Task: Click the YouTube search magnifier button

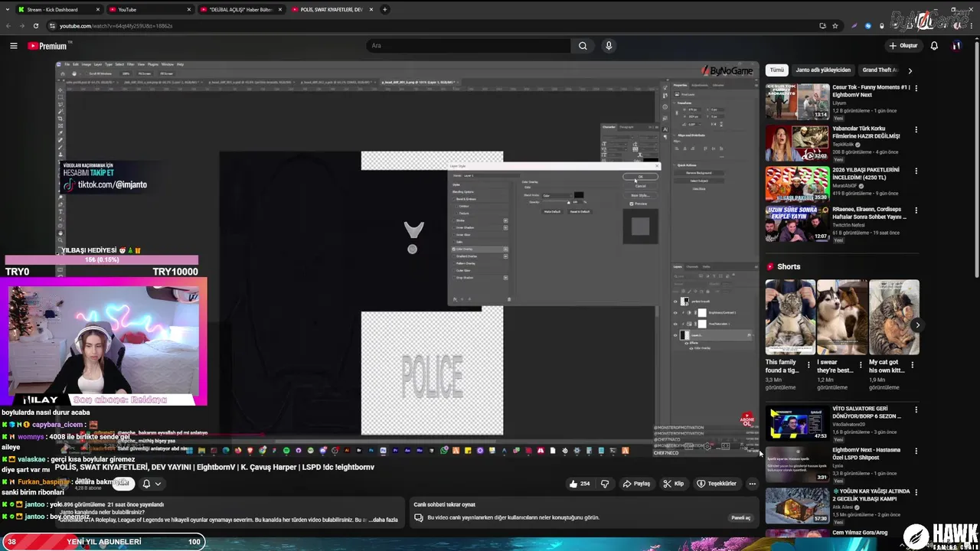Action: click(583, 46)
